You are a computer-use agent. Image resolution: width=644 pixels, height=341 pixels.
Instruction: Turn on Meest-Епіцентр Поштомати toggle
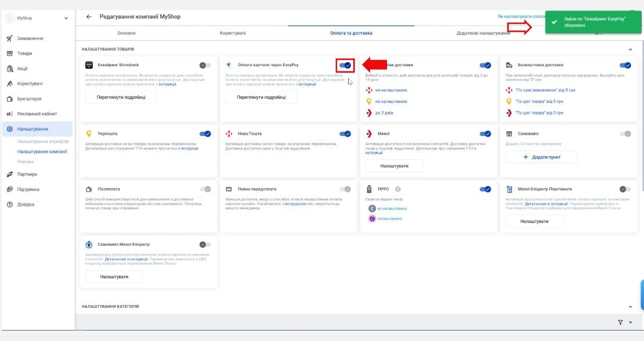pos(625,189)
